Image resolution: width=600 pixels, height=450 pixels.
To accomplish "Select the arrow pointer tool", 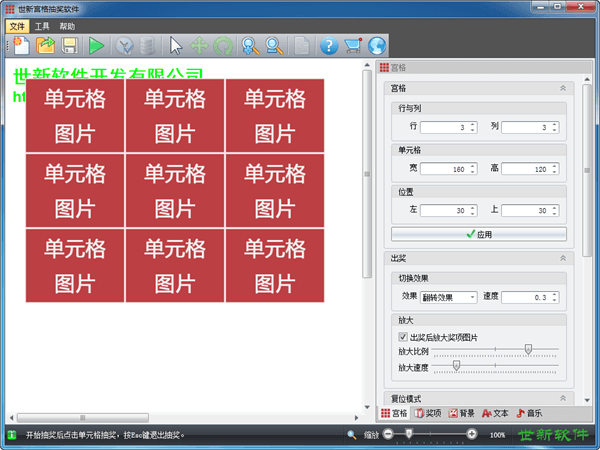I will pyautogui.click(x=176, y=45).
